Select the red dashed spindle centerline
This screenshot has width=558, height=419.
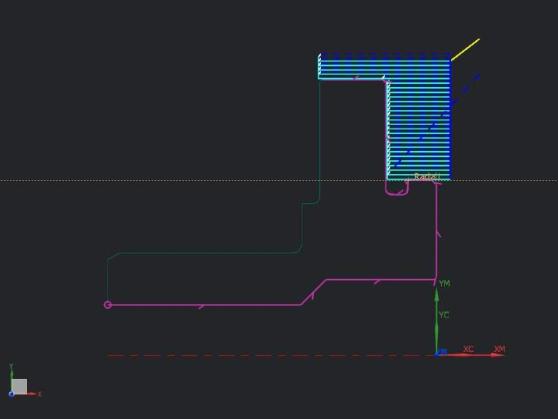270,355
